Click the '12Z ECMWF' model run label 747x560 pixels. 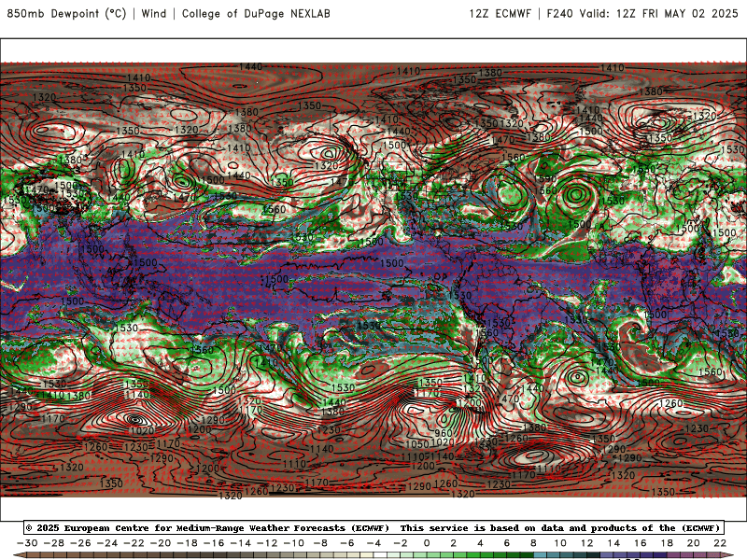tap(500, 13)
